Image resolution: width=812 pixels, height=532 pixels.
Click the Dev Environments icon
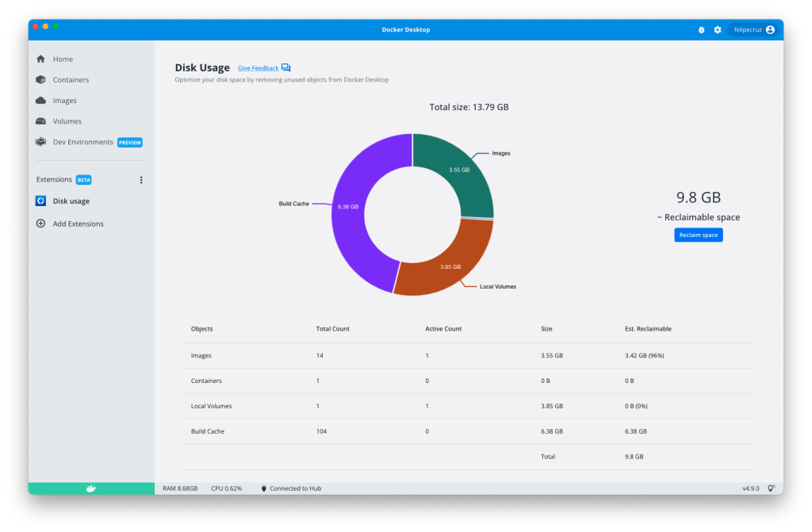pyautogui.click(x=41, y=142)
